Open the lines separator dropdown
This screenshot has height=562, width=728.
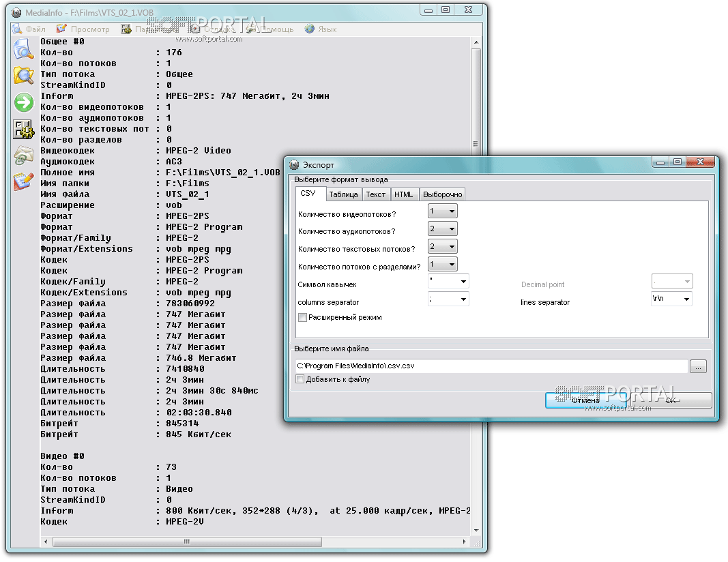(x=672, y=299)
